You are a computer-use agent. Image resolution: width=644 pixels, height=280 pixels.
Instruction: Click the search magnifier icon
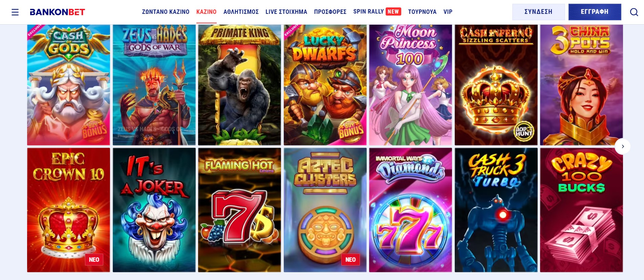634,12
